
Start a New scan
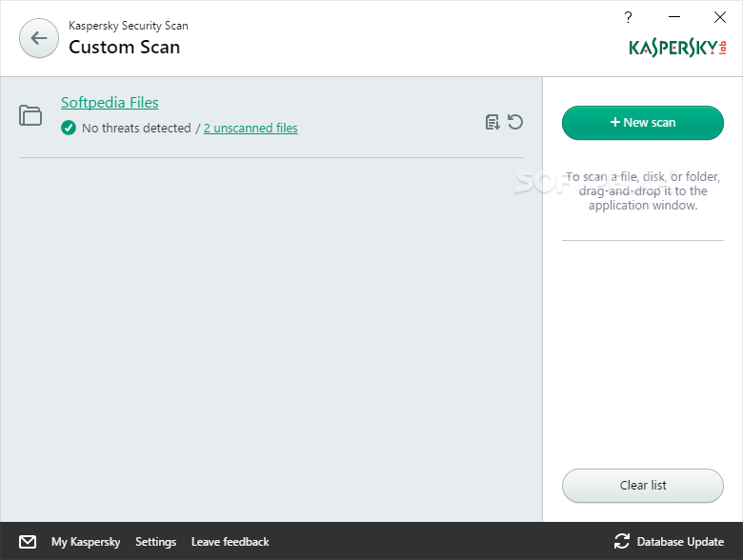click(643, 123)
